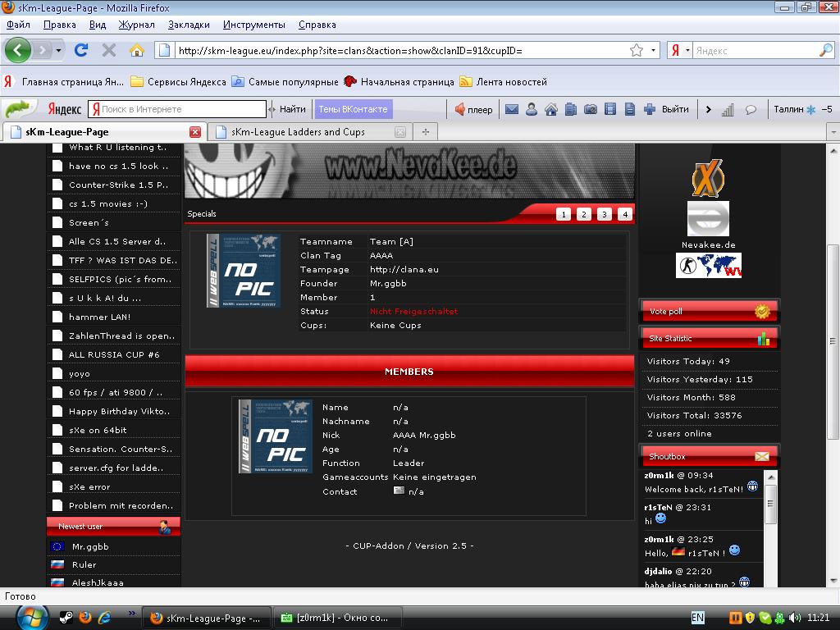Click the Site Statistic bar chart icon

(764, 339)
